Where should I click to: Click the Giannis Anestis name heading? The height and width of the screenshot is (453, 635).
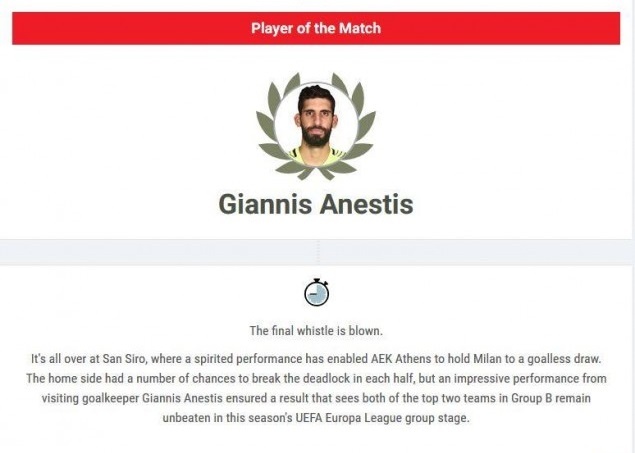pos(316,204)
